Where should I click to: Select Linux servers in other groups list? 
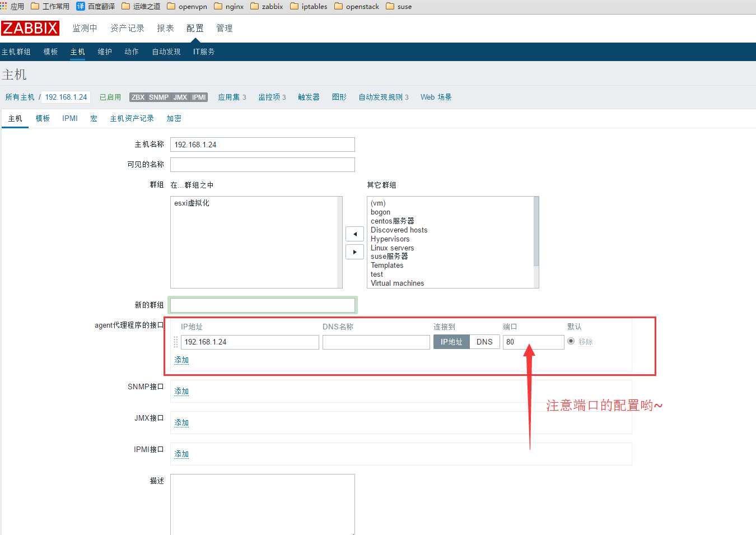tap(392, 248)
